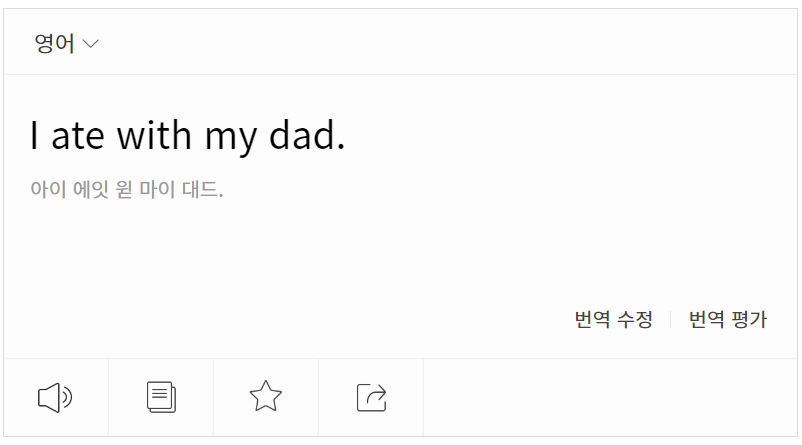Viewport: 802px width, 445px height.
Task: Play the translation audio with the speaker icon
Action: tap(55, 397)
